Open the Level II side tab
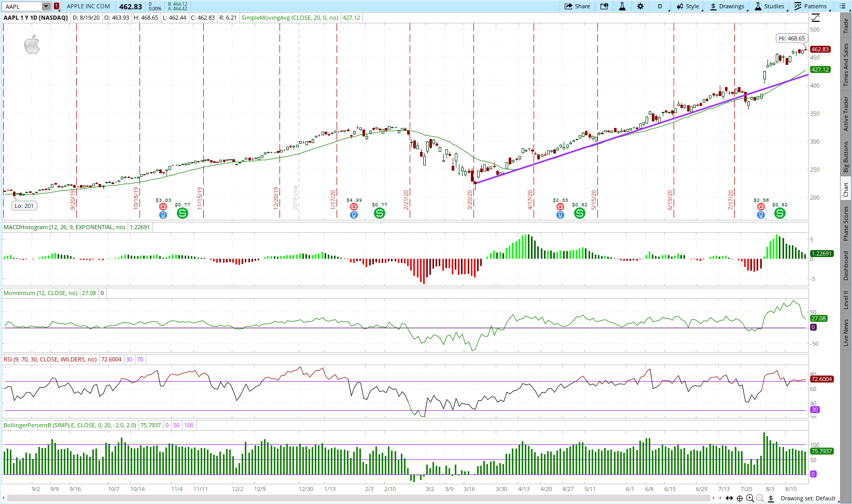The width and height of the screenshot is (852, 504). point(846,299)
